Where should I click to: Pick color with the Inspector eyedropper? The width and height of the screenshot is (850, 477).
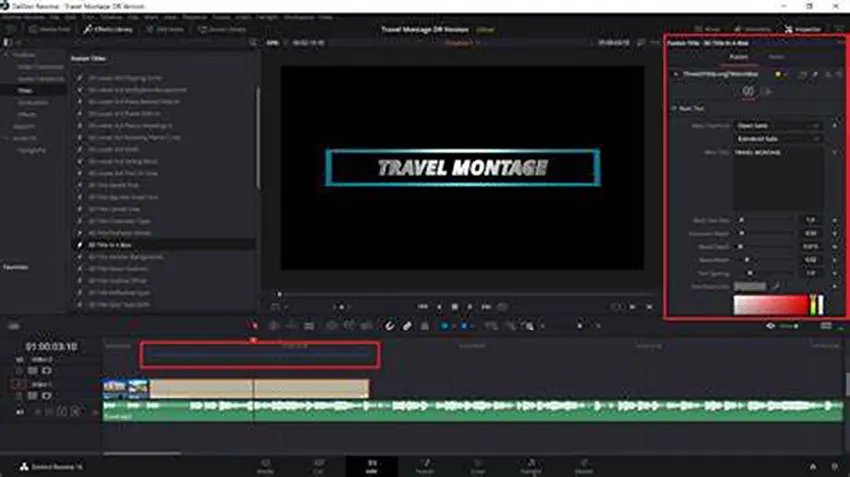coord(776,286)
